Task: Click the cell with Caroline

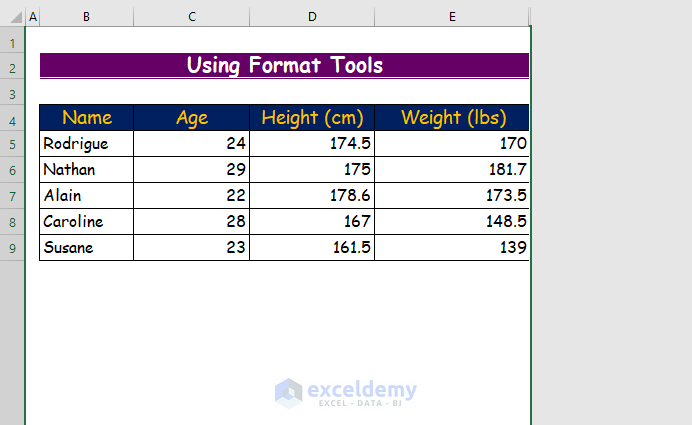Action: pyautogui.click(x=86, y=222)
